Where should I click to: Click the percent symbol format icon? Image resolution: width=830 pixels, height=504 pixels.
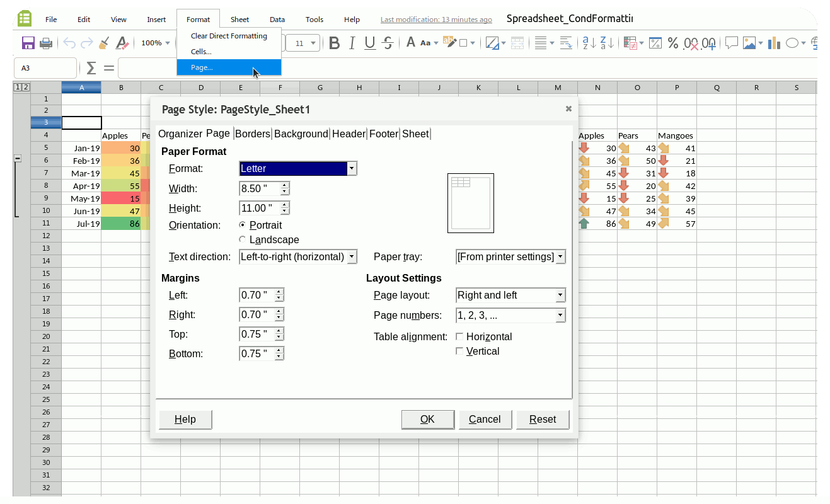[x=673, y=43]
